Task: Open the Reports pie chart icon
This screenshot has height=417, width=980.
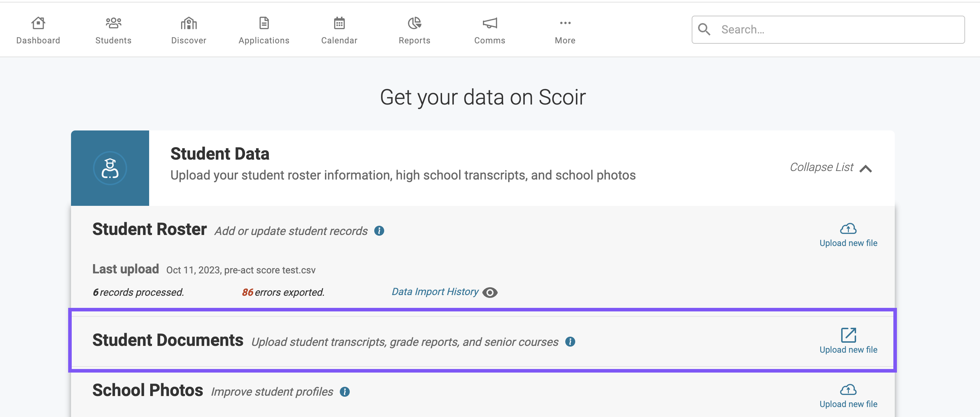Action: [x=414, y=23]
